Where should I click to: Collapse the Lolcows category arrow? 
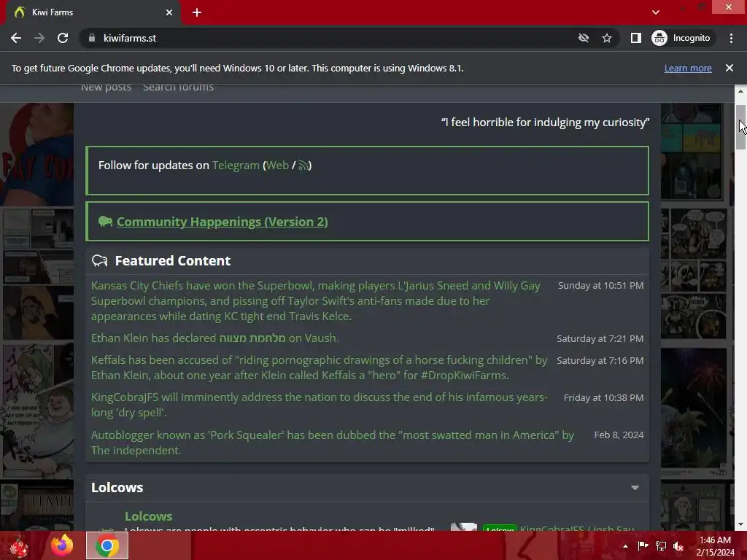pos(635,488)
